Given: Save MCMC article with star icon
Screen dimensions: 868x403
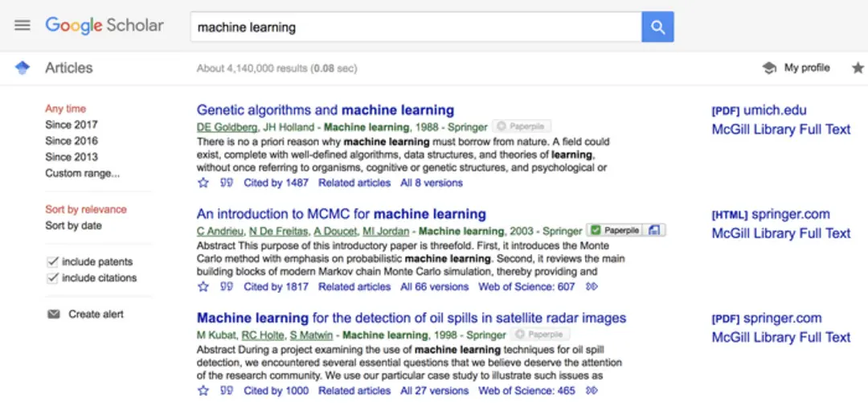Looking at the screenshot, I should tap(203, 286).
